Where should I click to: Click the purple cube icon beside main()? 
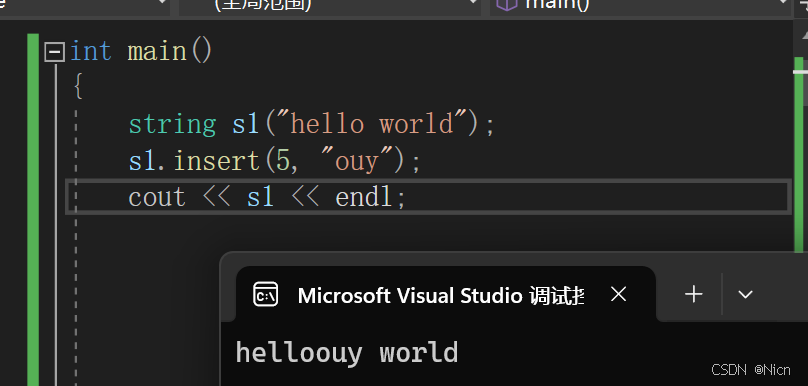point(506,4)
